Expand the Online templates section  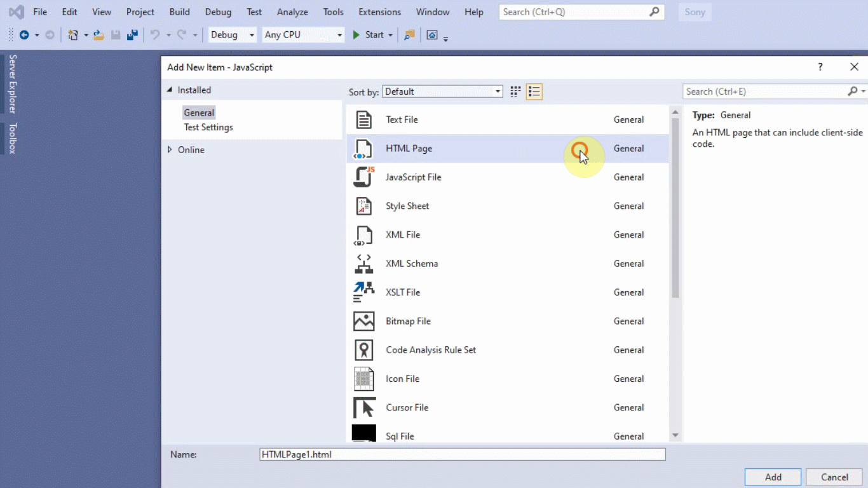[169, 149]
